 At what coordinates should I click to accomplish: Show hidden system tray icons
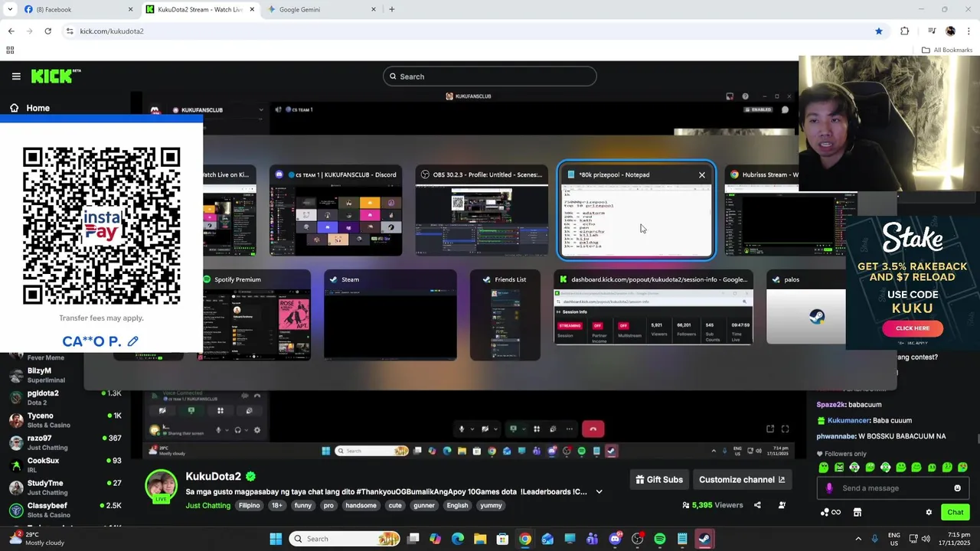tap(857, 539)
